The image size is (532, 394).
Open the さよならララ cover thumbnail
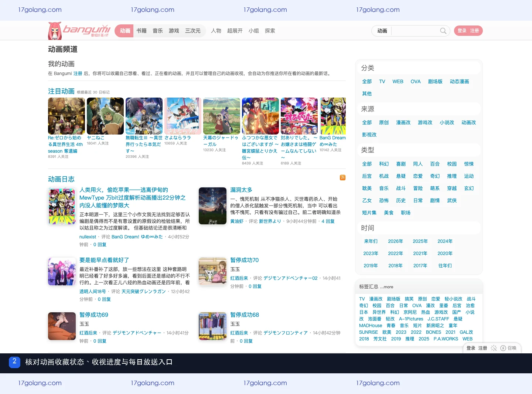click(183, 116)
